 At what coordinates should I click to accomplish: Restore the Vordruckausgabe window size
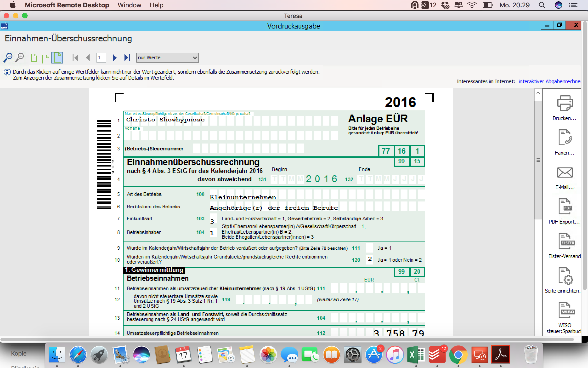(560, 25)
